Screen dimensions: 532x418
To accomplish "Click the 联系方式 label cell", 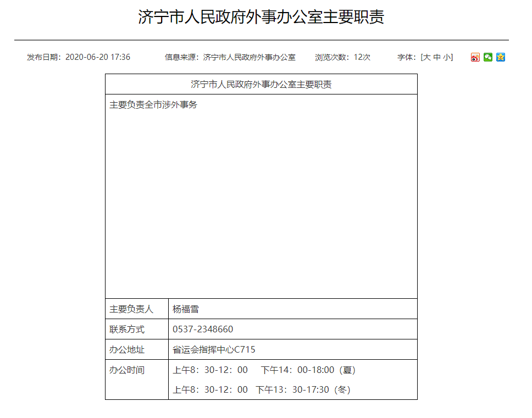I will point(127,330).
